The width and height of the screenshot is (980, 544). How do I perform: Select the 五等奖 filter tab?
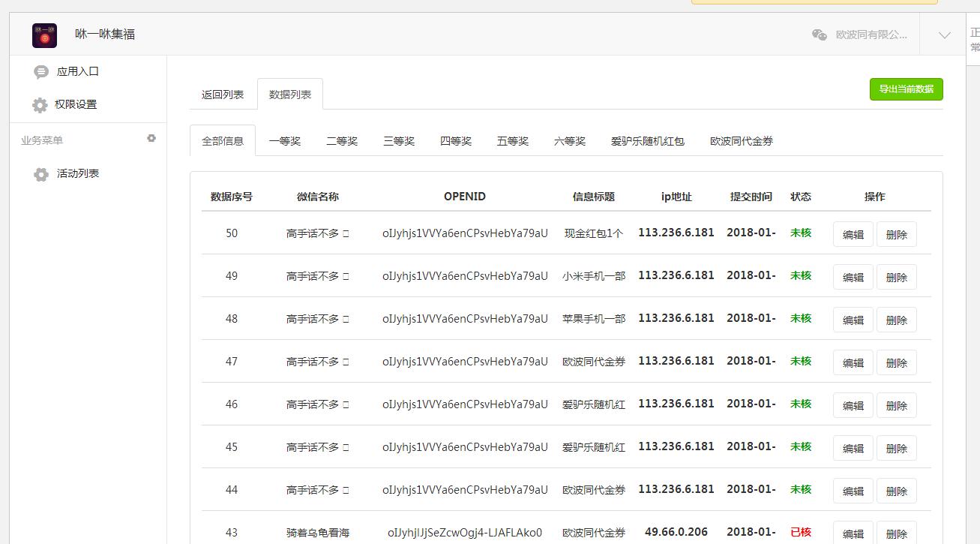(513, 141)
